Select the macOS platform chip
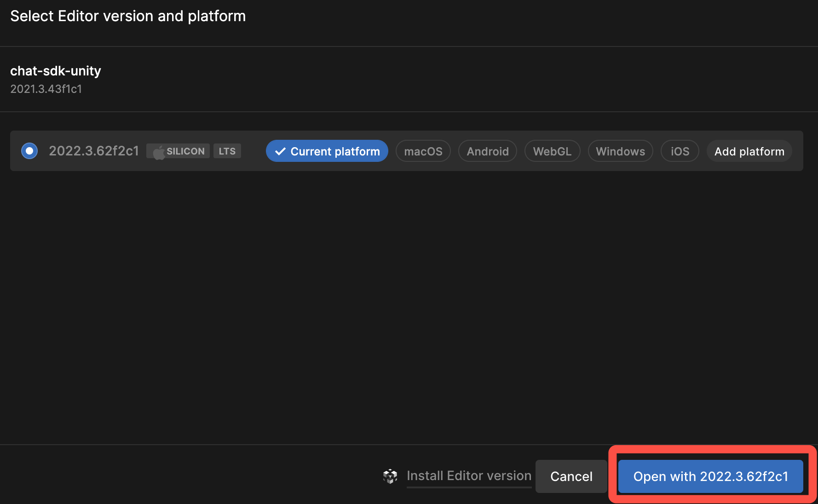818x504 pixels. [423, 151]
